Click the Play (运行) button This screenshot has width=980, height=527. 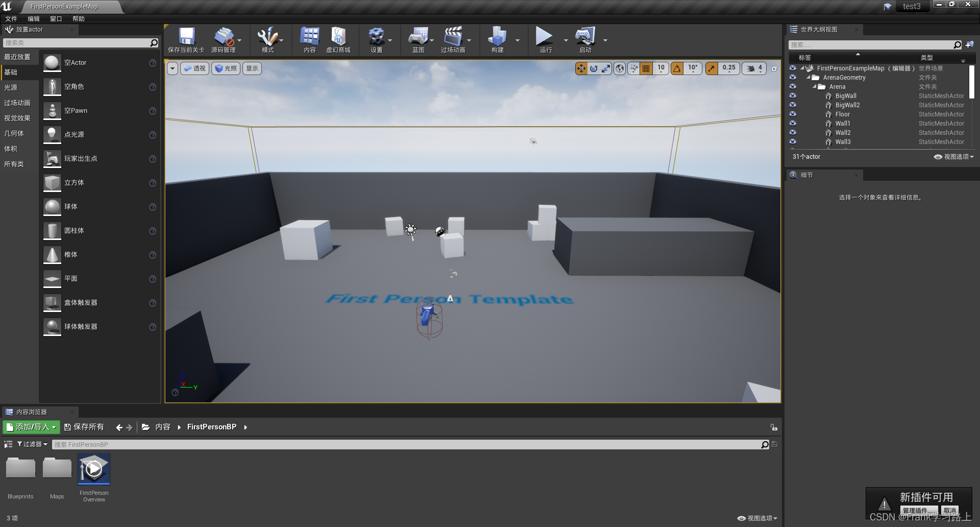click(x=545, y=40)
